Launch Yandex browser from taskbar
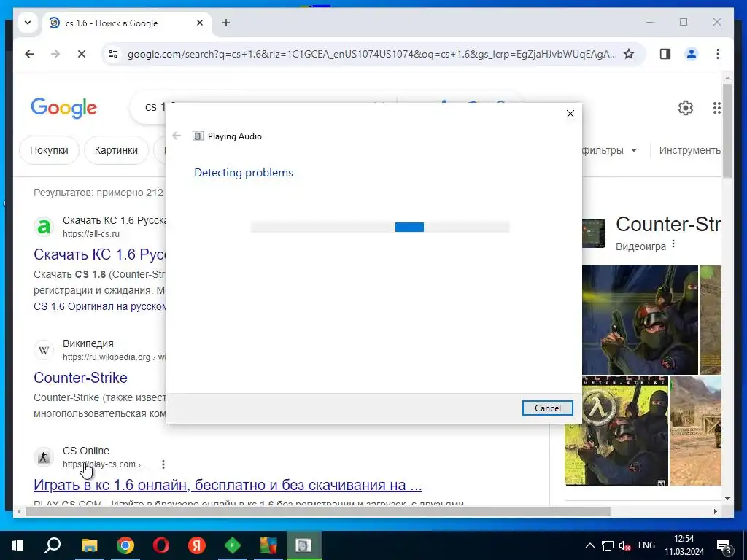The width and height of the screenshot is (747, 560). pos(197,545)
